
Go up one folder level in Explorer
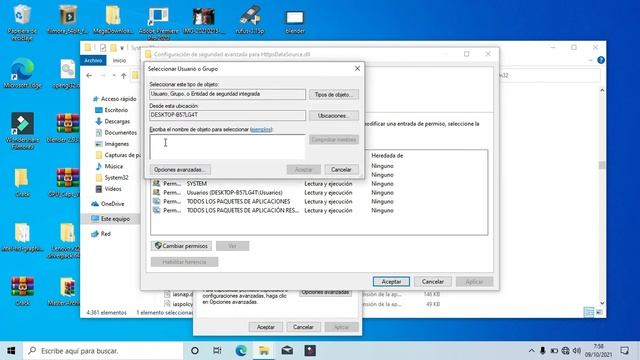tap(123, 76)
